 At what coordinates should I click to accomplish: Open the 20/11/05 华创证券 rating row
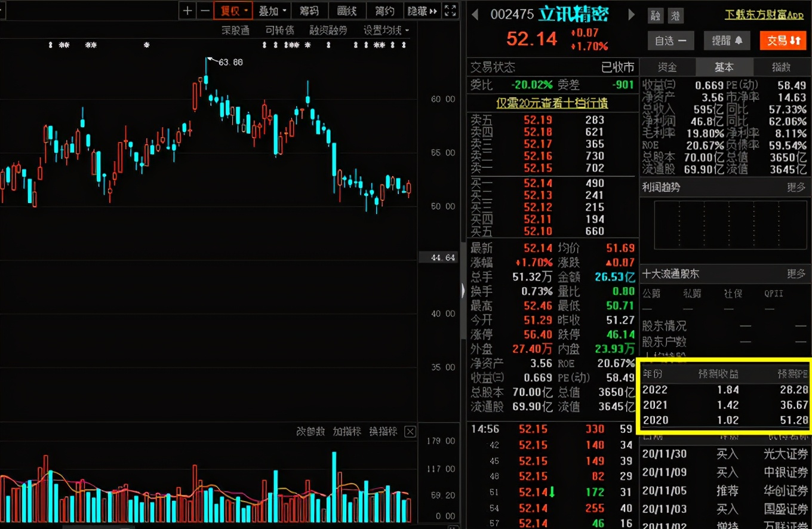(x=725, y=491)
